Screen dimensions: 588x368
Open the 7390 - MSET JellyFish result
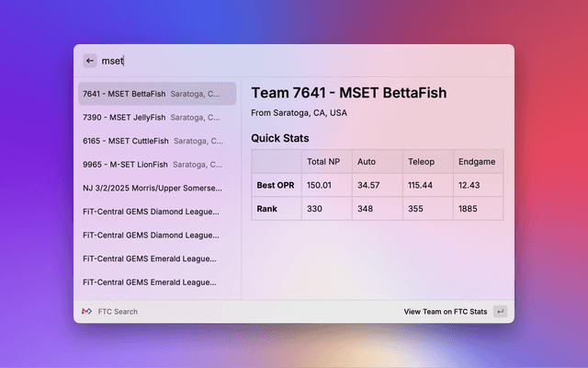click(x=155, y=118)
